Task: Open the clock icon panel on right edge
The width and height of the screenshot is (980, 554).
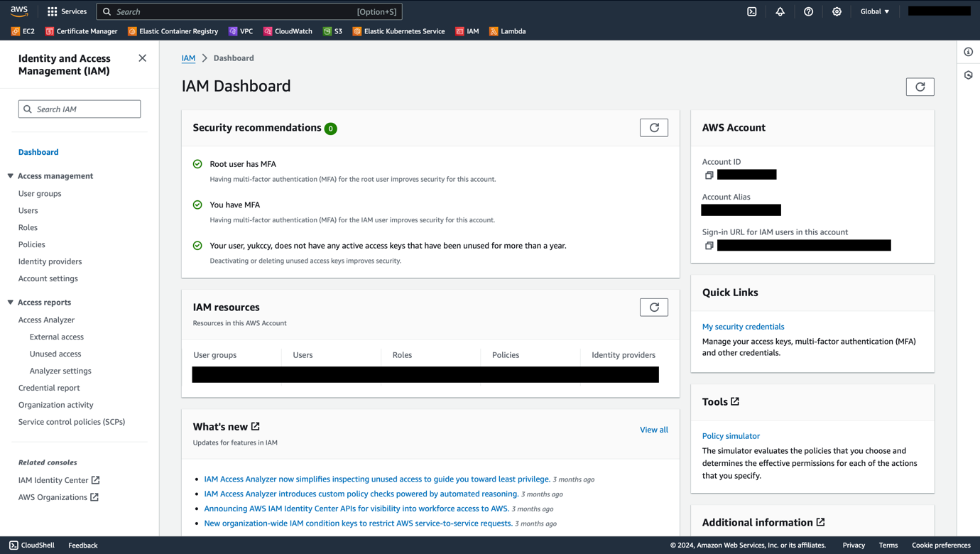Action: pos(969,75)
